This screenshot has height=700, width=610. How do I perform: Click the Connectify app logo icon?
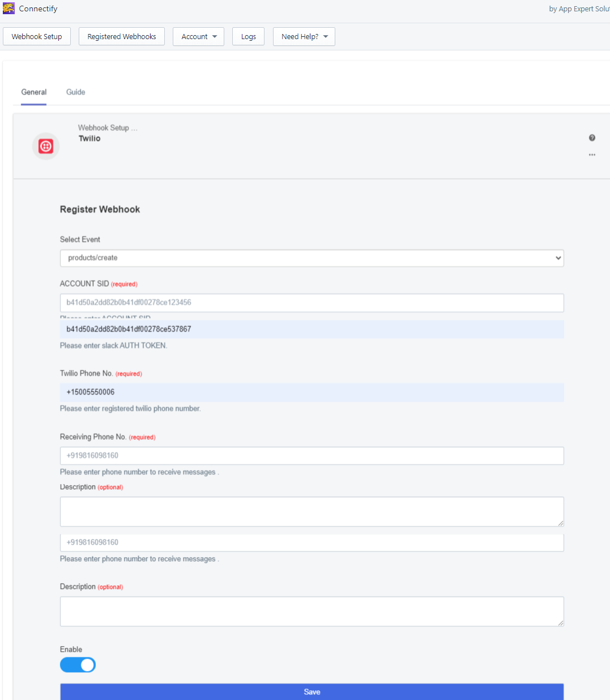8,9
